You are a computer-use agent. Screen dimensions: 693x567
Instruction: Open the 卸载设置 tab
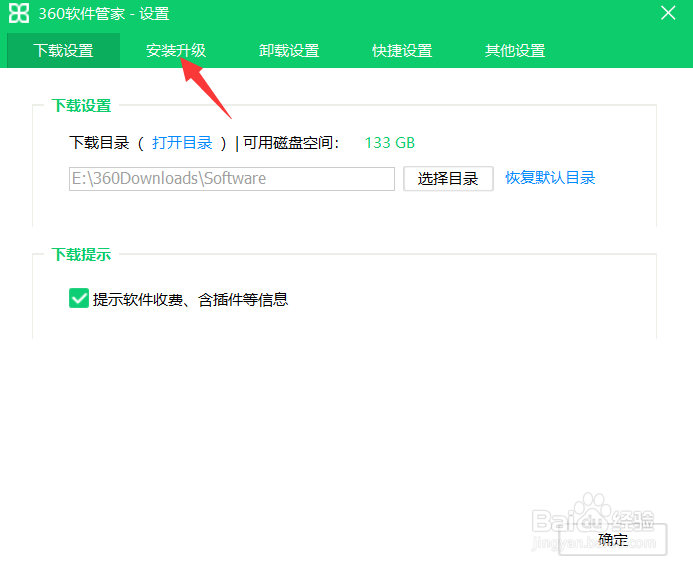[x=289, y=50]
